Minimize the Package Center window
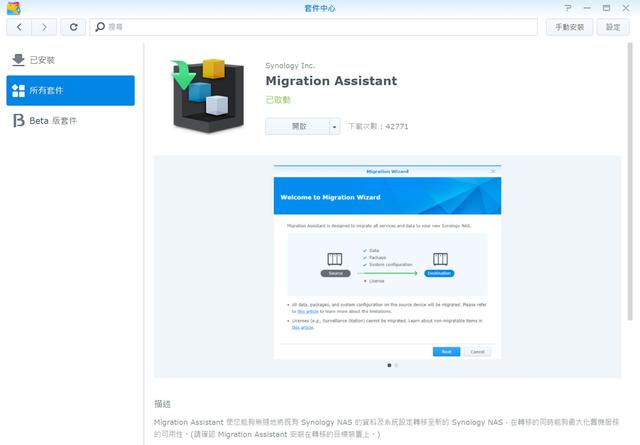The width and height of the screenshot is (640, 445). [588, 8]
